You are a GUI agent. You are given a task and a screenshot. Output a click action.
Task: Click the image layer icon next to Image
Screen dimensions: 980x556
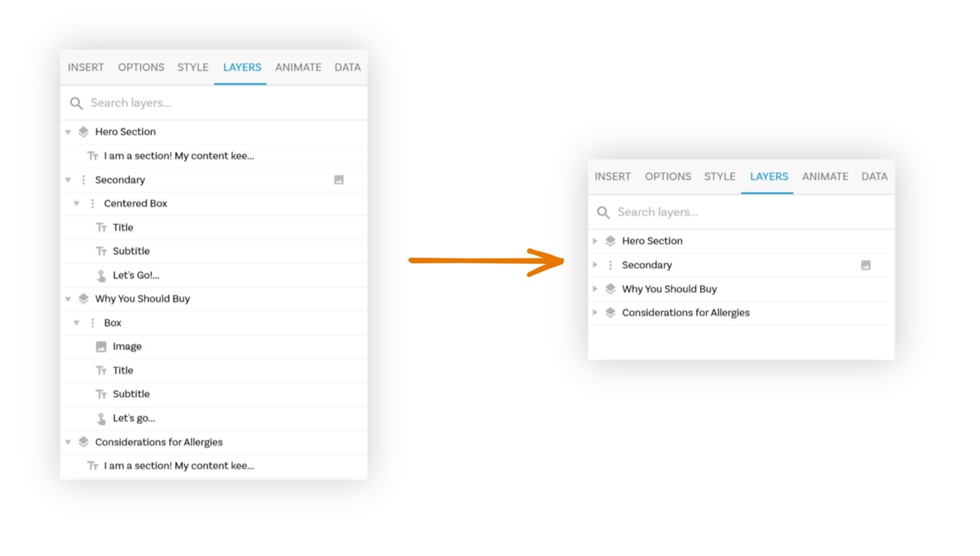101,347
